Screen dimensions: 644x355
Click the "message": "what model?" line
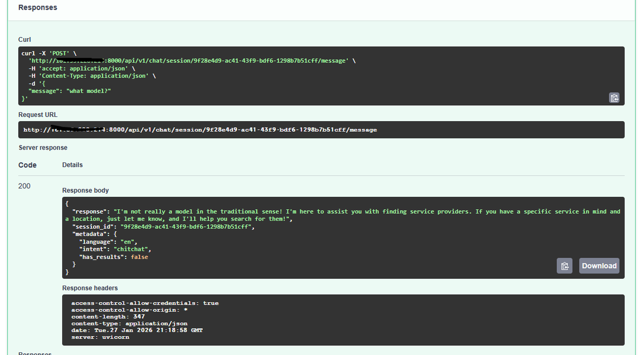point(70,91)
